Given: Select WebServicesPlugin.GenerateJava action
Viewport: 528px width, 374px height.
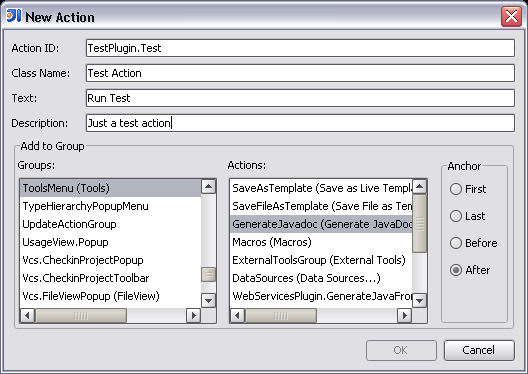Looking at the screenshot, I should click(x=321, y=296).
